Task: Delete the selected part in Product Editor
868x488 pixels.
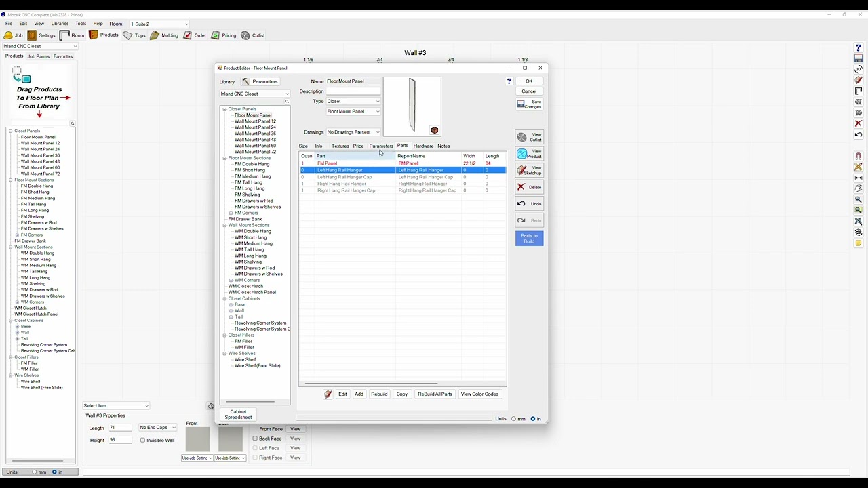Action: point(530,187)
